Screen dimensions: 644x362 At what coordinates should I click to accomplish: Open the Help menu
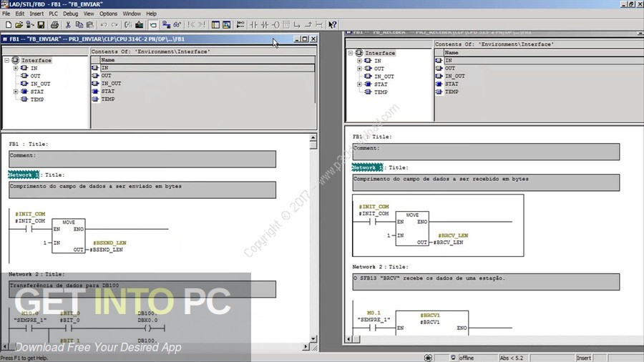coord(152,14)
